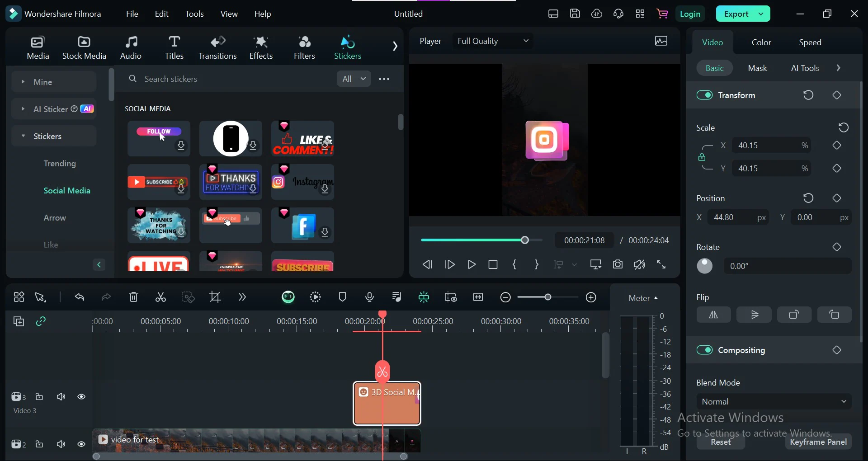868x461 pixels.
Task: Open the Edit menu
Action: (161, 14)
